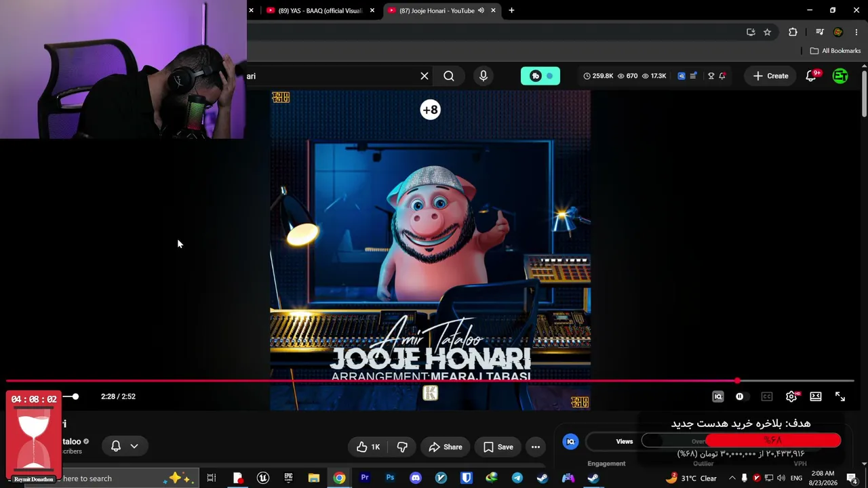Open vidIQ IQ icon in header
This screenshot has height=488, width=868.
(682, 76)
